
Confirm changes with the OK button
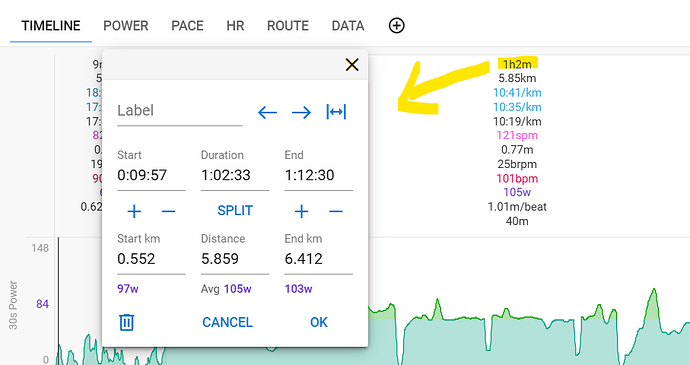[x=319, y=322]
